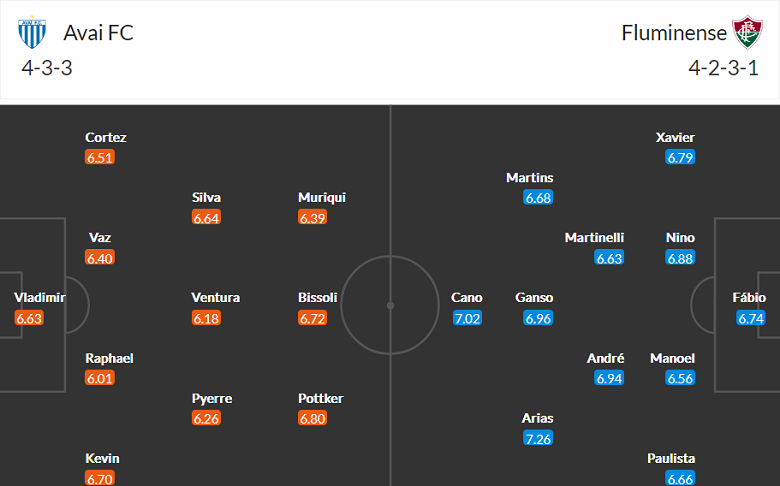Select goalkeeper Vladimir
This screenshot has width=780, height=486.
pos(40,298)
